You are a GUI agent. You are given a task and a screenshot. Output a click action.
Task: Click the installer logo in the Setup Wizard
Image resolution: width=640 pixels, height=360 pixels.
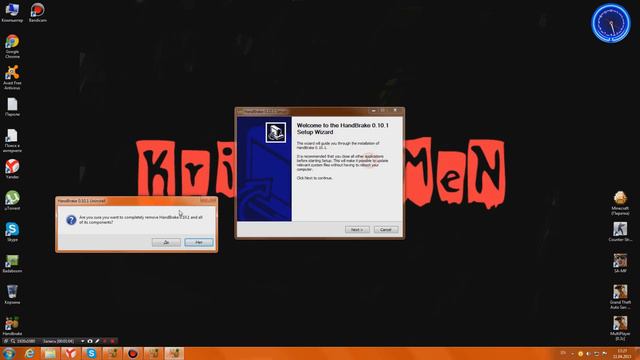pos(276,132)
